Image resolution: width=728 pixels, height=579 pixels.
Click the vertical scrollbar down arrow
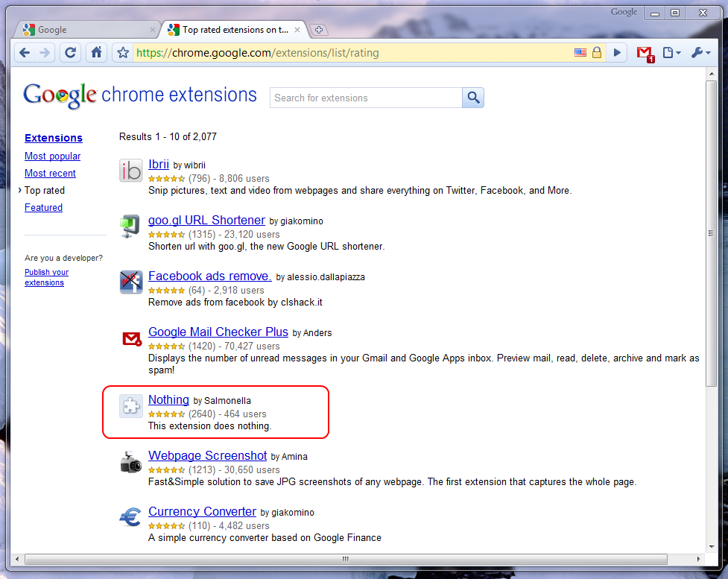click(x=712, y=546)
